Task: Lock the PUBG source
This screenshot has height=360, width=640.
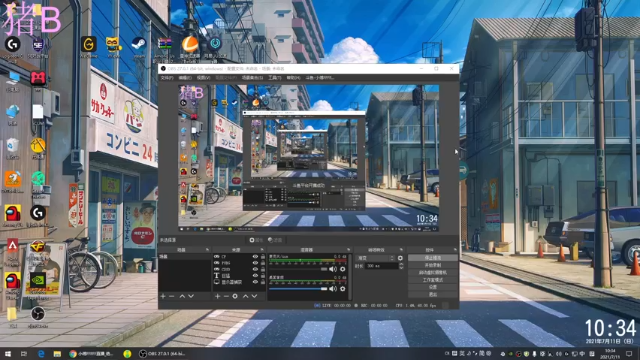Action: (263, 263)
